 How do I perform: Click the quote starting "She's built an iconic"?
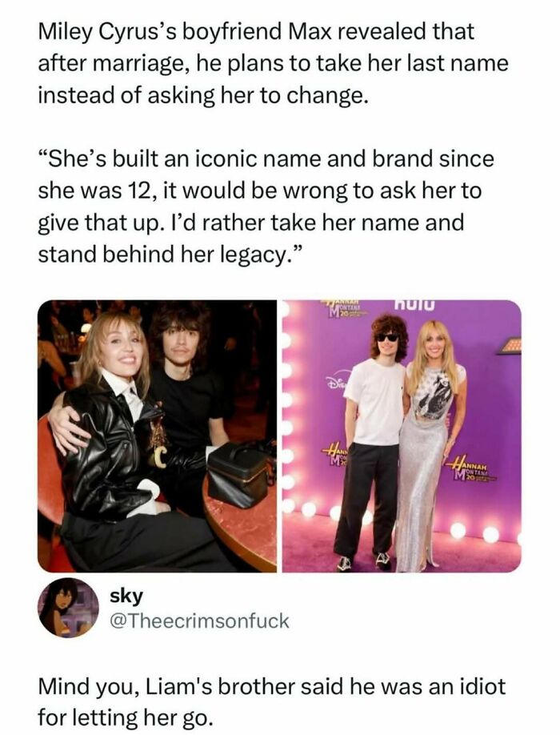tap(266, 207)
